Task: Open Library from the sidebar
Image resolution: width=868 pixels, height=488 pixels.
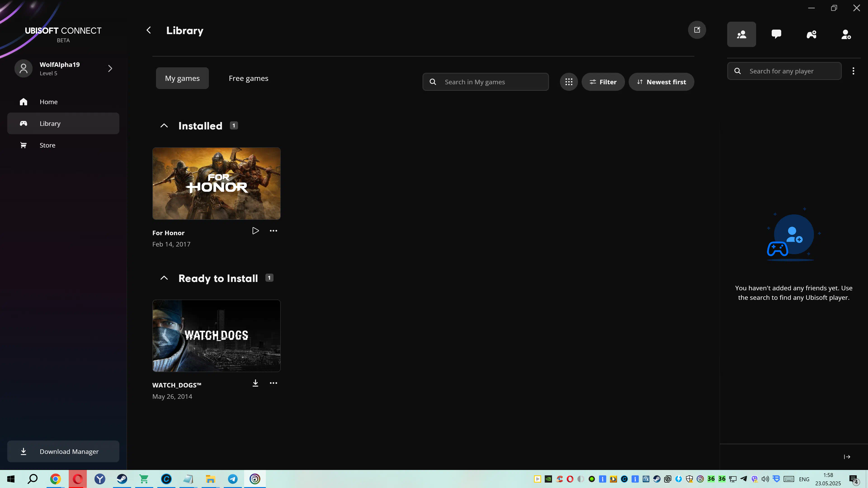Action: [63, 123]
